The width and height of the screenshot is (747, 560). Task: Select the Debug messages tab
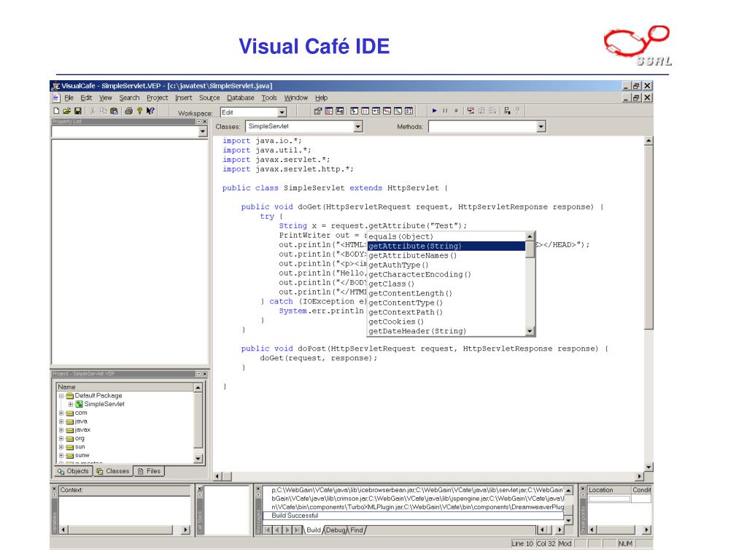(336, 530)
